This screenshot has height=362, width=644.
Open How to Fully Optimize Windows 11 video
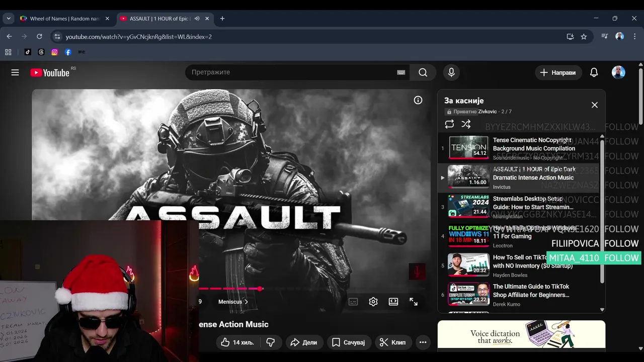click(x=518, y=236)
